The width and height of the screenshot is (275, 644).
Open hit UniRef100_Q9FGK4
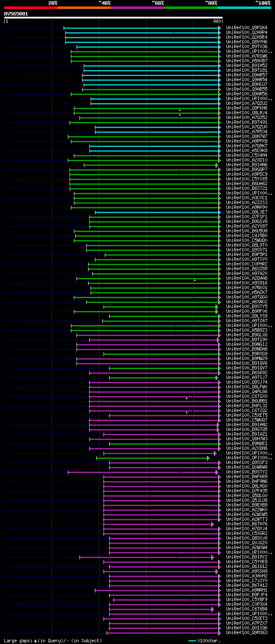pos(247,28)
